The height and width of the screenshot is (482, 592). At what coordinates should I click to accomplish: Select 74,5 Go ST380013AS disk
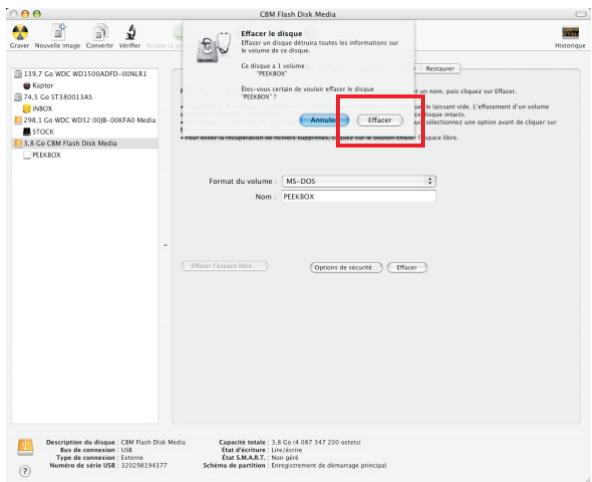tap(53, 97)
